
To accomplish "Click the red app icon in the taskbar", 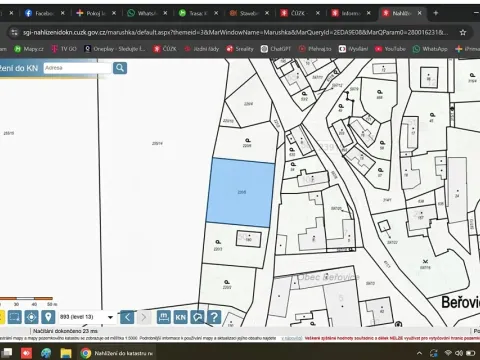I will click(x=26, y=353).
